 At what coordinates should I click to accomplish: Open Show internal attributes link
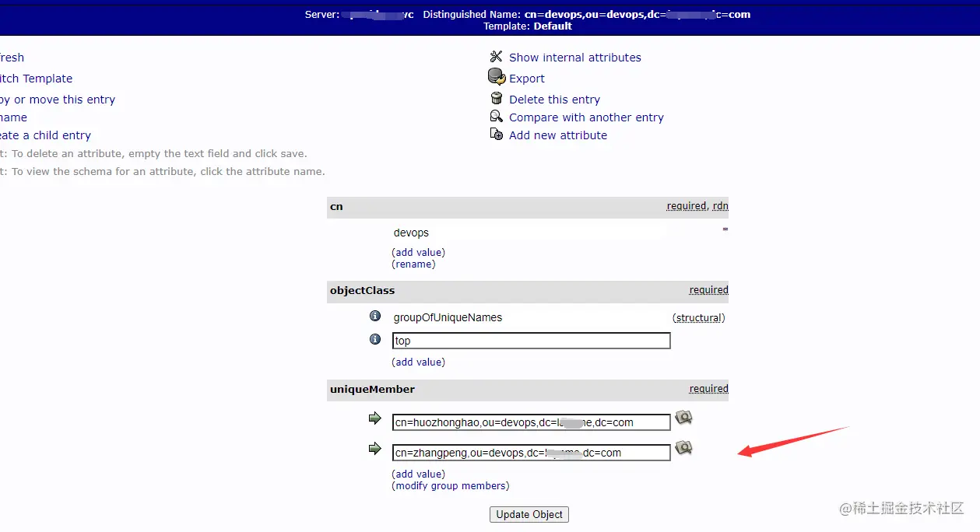pos(575,58)
